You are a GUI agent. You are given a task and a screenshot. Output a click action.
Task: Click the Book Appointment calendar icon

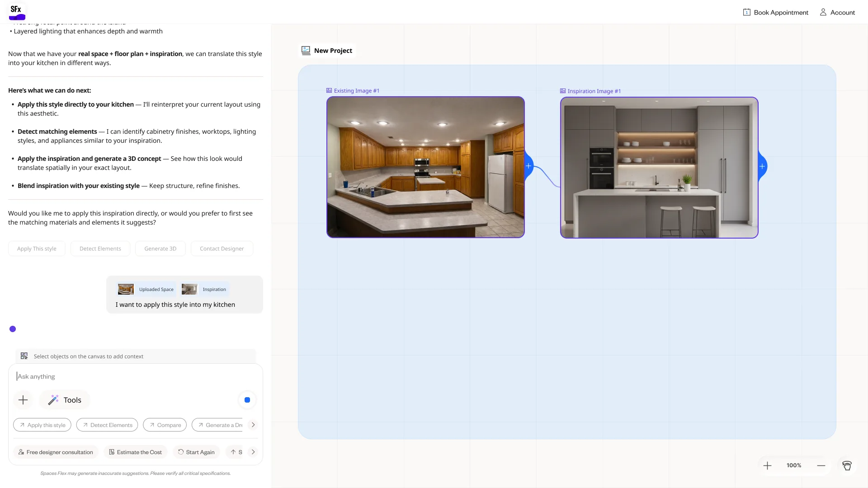pyautogui.click(x=747, y=12)
